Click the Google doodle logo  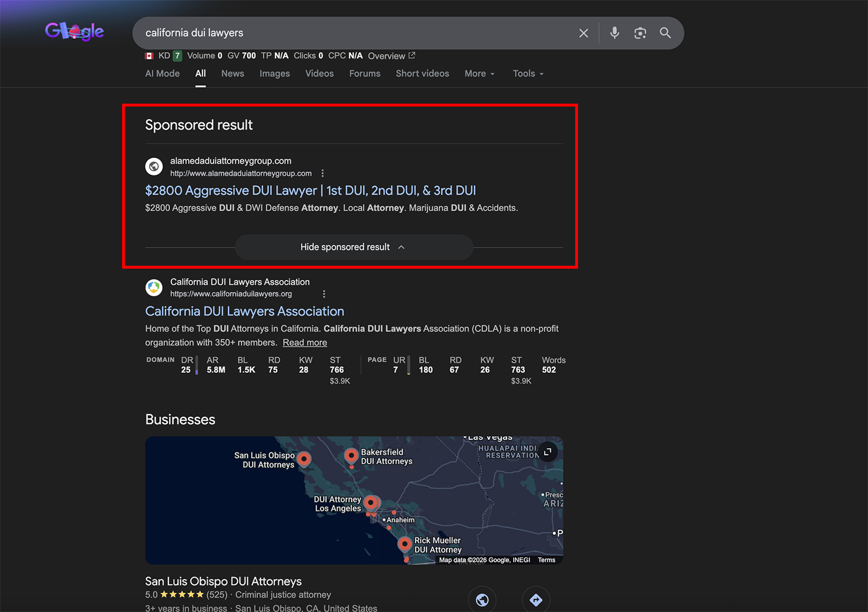(x=74, y=31)
